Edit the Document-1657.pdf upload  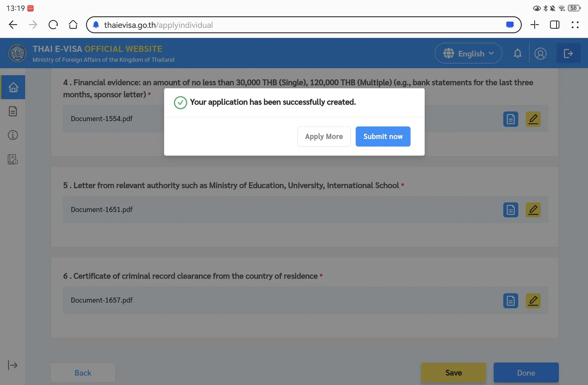point(533,301)
